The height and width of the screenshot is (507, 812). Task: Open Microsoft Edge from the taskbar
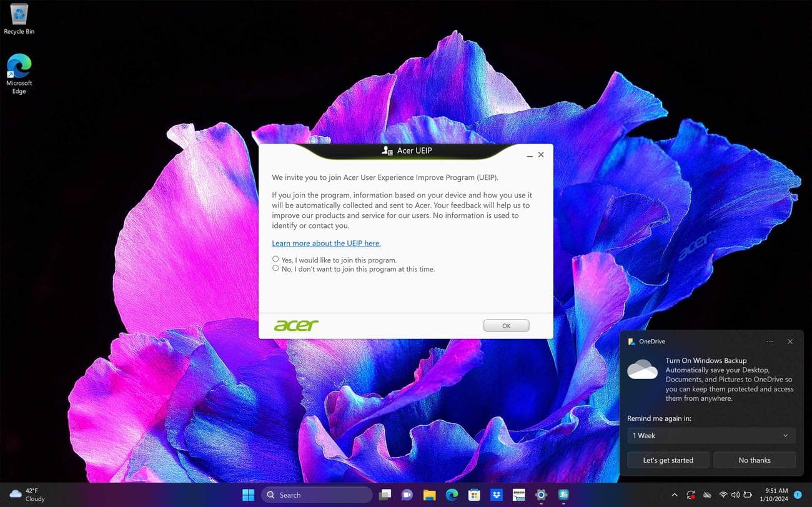(x=451, y=495)
